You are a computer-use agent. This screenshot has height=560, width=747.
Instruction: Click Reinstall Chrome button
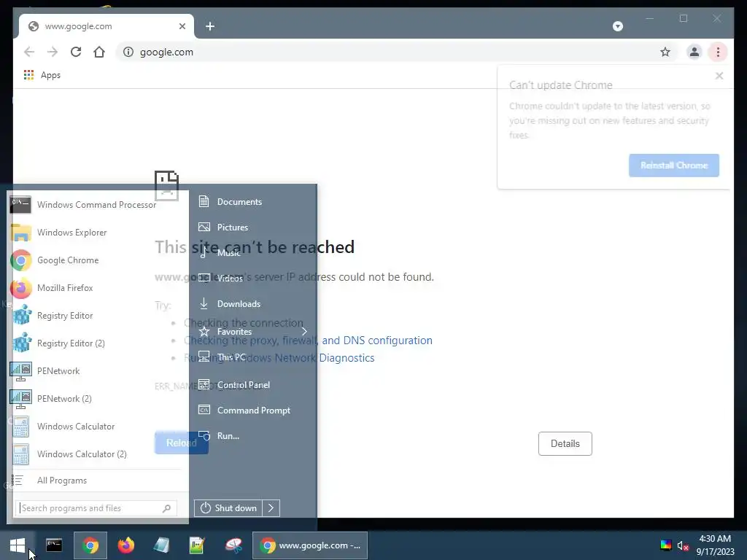pyautogui.click(x=673, y=166)
